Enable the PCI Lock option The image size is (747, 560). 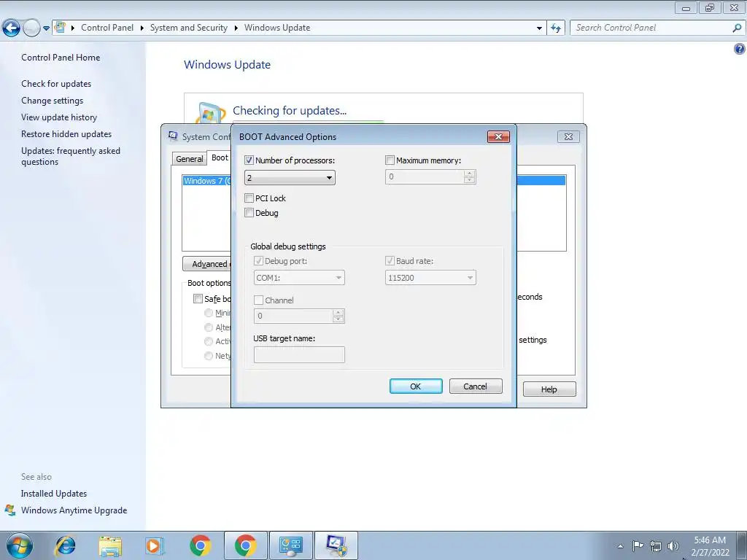tap(249, 198)
